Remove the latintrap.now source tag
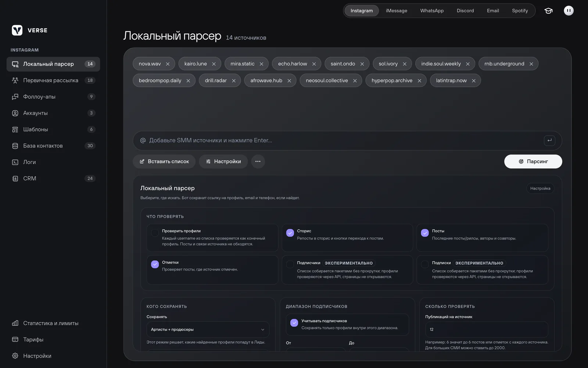The image size is (588, 368). 474,81
